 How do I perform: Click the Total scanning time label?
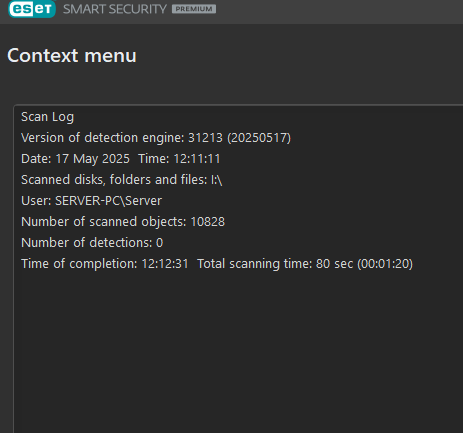coord(255,264)
